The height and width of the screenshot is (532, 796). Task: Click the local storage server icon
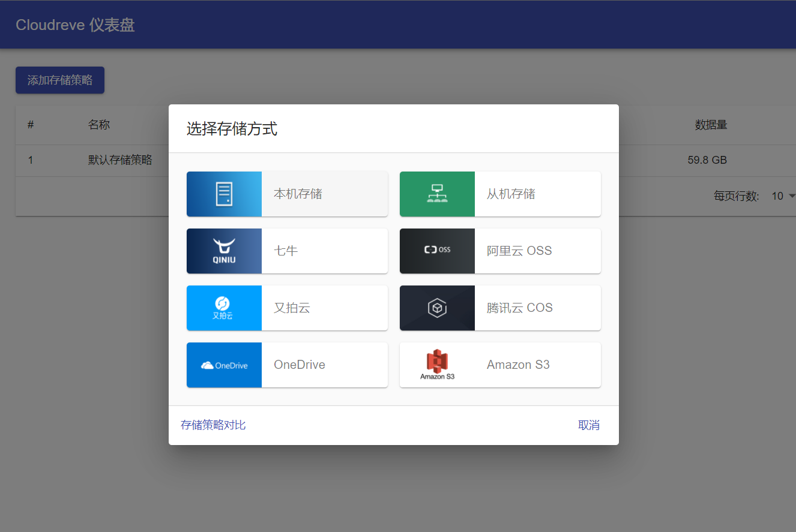click(224, 194)
